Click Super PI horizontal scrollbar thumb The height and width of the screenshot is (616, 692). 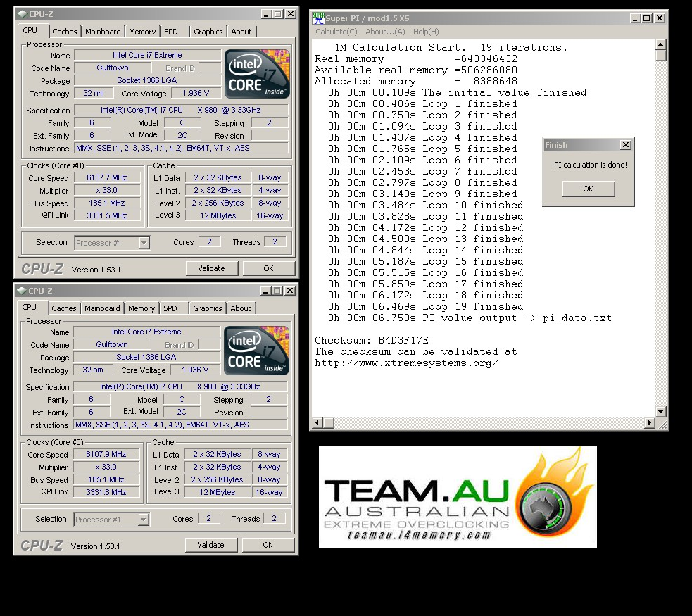[328, 422]
